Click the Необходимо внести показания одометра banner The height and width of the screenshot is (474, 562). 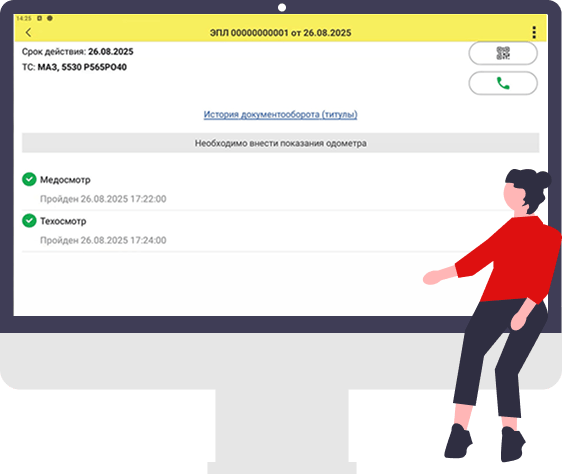point(280,143)
